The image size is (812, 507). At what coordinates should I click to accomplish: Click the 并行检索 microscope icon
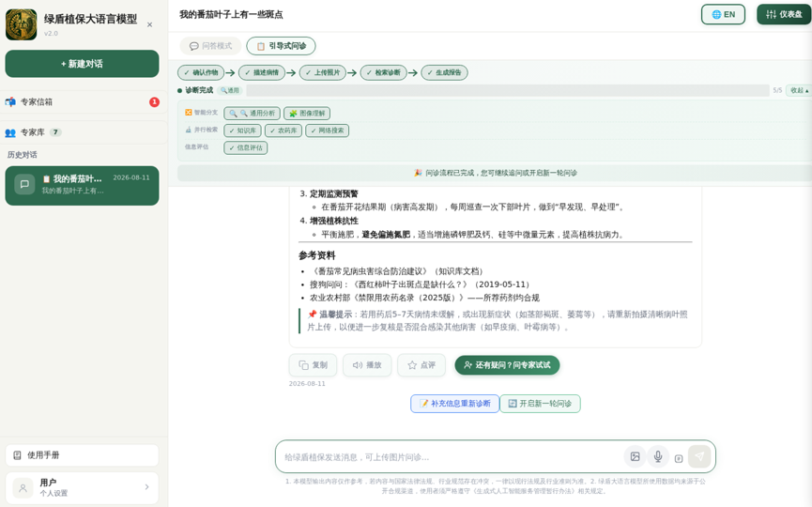click(x=189, y=130)
